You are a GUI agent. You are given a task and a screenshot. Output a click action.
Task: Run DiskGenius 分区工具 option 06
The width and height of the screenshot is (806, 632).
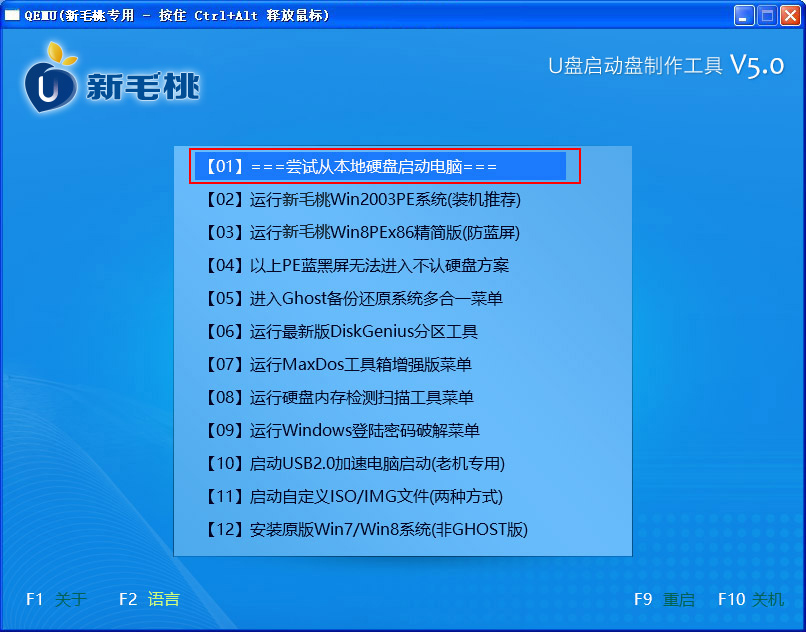370,331
